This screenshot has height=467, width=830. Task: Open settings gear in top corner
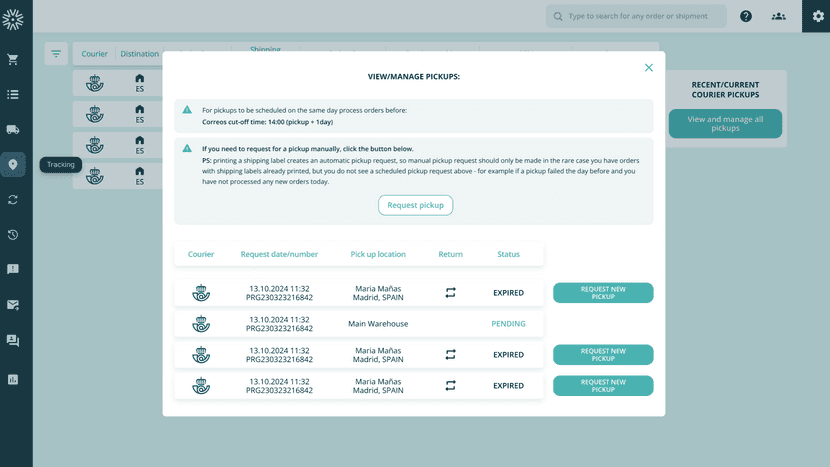[816, 16]
